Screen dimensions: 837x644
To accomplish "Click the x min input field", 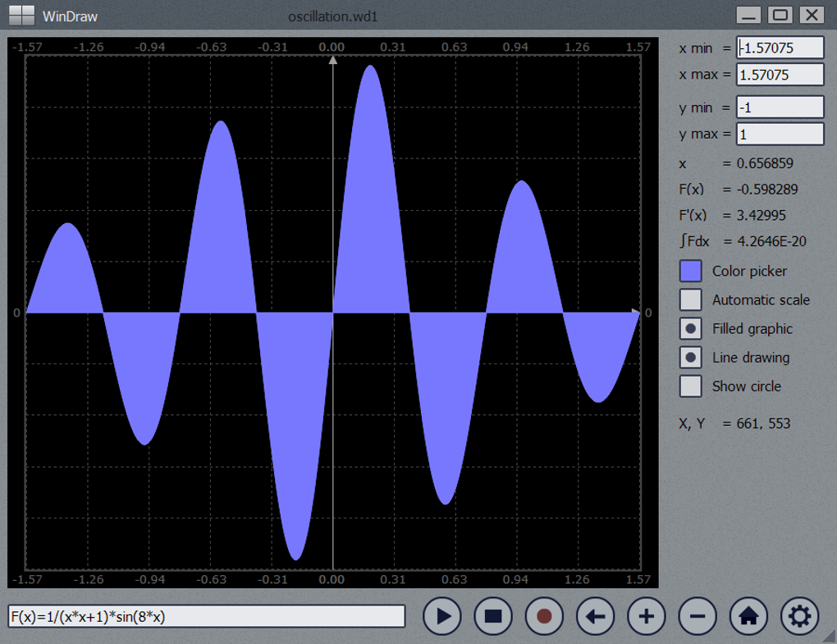I will pos(780,48).
